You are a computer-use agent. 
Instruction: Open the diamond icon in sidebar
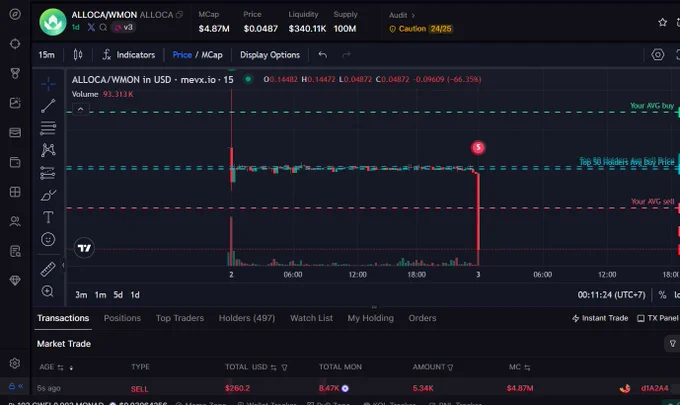click(x=15, y=281)
